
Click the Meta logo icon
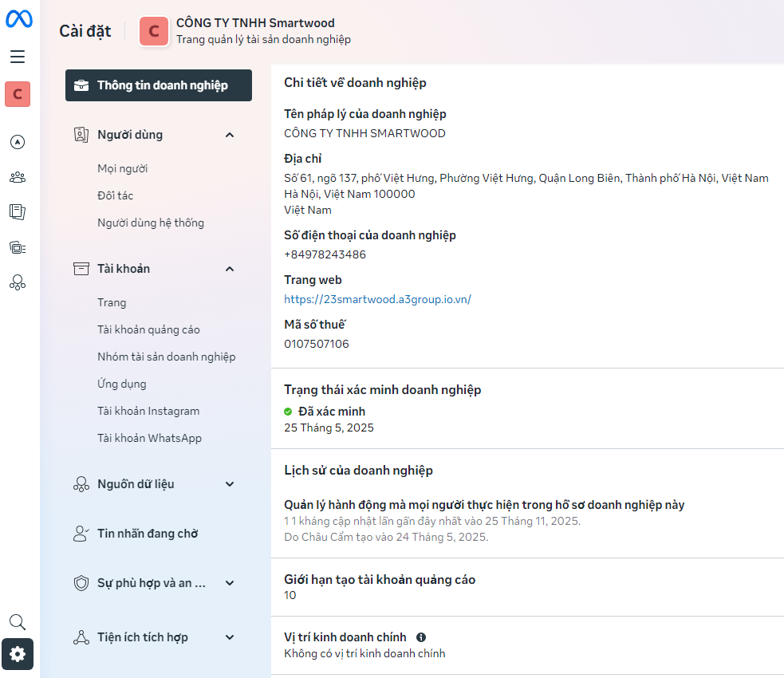coord(18,19)
